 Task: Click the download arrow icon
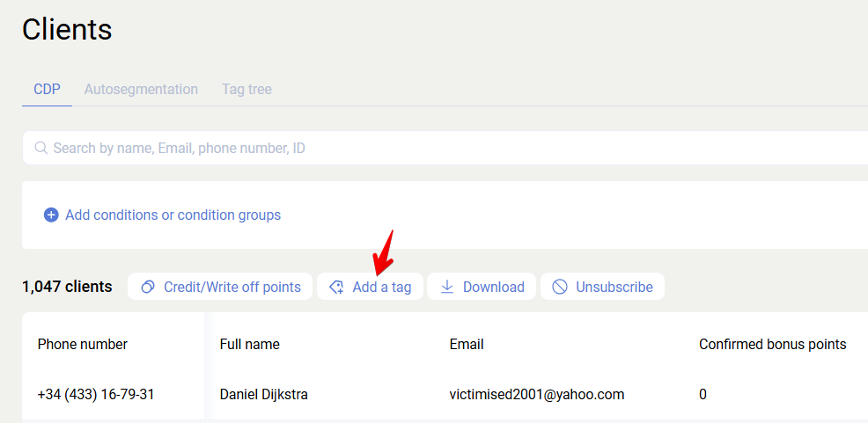click(447, 287)
